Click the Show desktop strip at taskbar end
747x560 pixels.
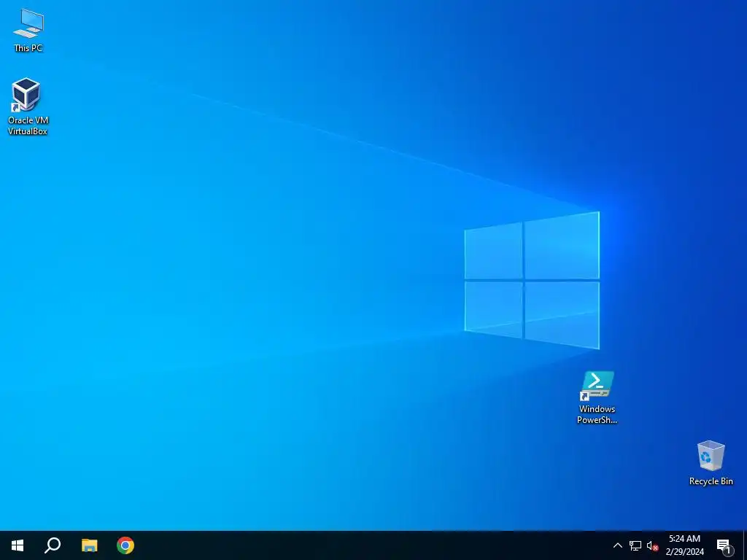tap(745, 545)
